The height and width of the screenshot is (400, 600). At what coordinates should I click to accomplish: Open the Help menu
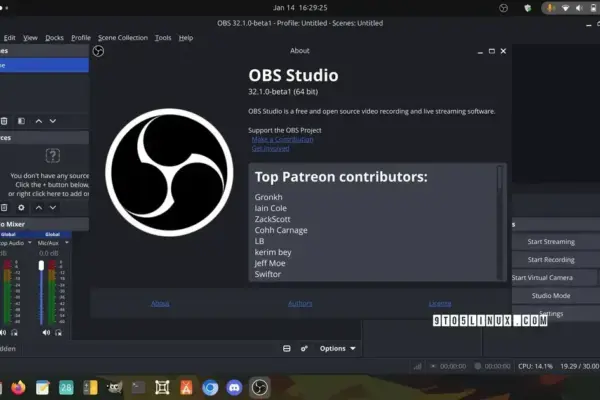click(x=186, y=38)
